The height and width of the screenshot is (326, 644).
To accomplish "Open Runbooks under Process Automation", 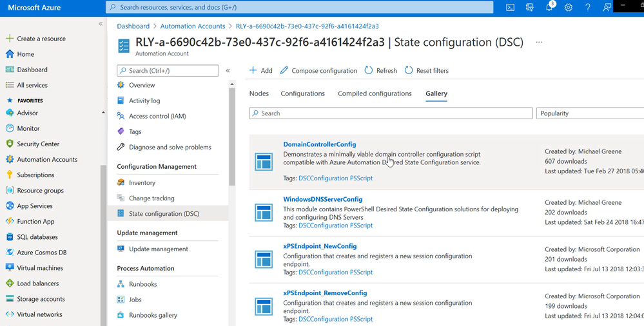I will [137, 284].
